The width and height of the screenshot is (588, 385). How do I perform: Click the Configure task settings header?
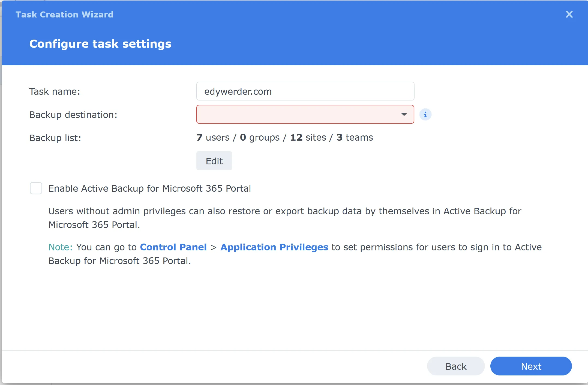(x=100, y=43)
